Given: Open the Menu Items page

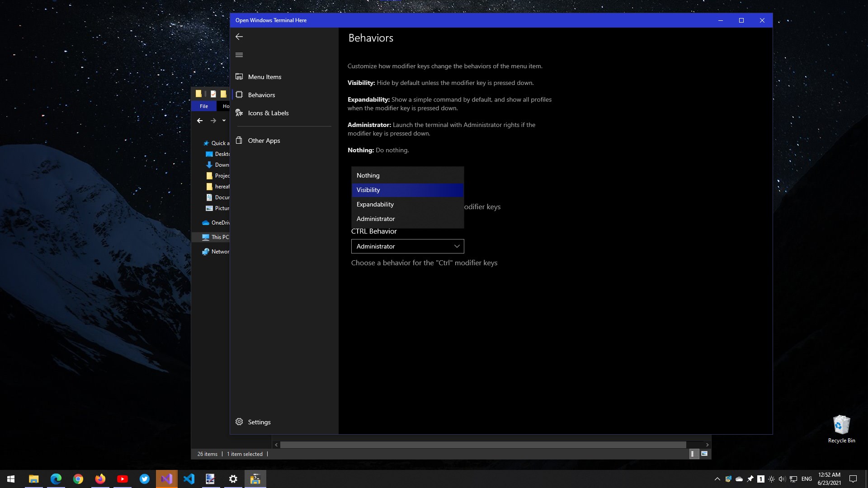Looking at the screenshot, I should [x=264, y=77].
